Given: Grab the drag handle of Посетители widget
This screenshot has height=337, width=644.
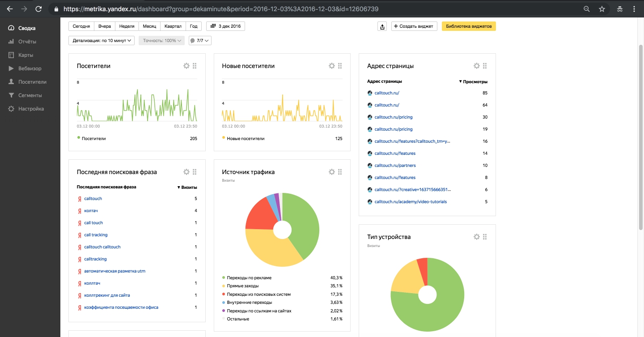Looking at the screenshot, I should [x=195, y=66].
